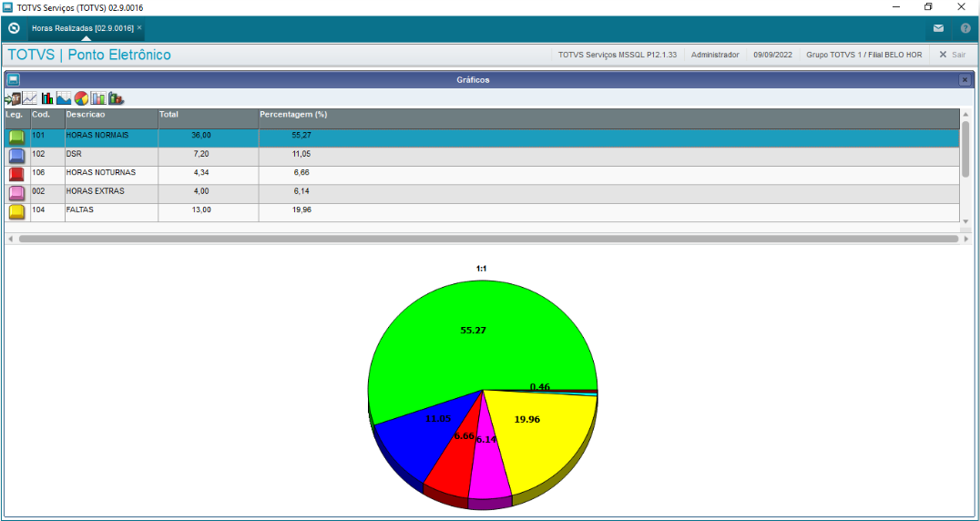Click the percentage value 19,96 in table
This screenshot has width=980, height=521.
coord(301,209)
